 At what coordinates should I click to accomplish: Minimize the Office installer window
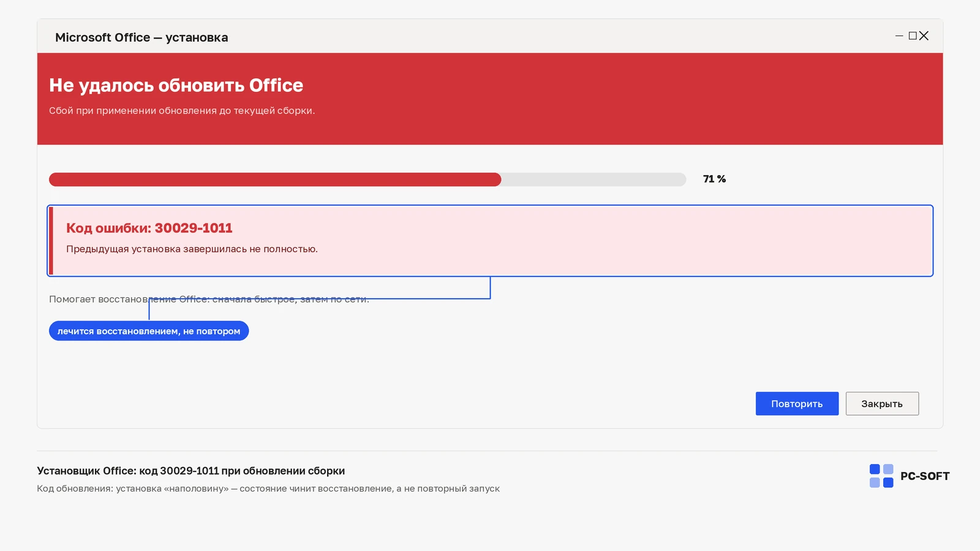pos(899,36)
